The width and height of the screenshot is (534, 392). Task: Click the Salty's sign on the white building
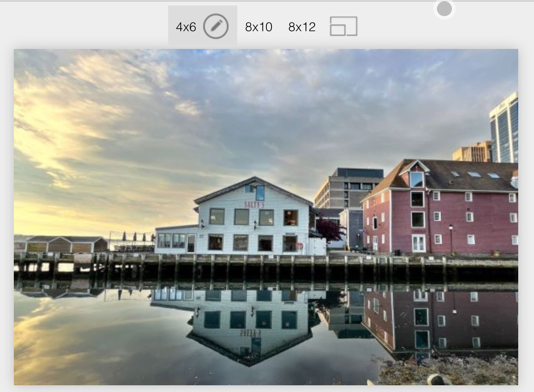pos(254,204)
